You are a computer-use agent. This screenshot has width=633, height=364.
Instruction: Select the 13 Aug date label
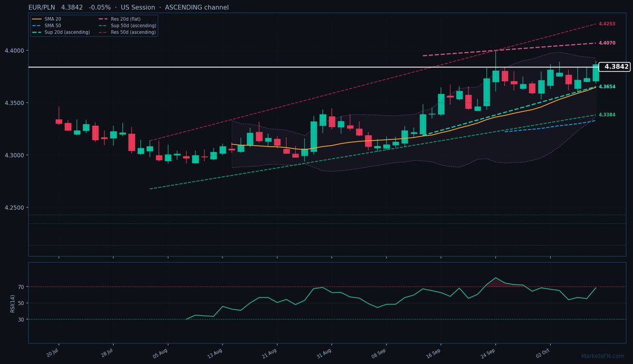216,353
